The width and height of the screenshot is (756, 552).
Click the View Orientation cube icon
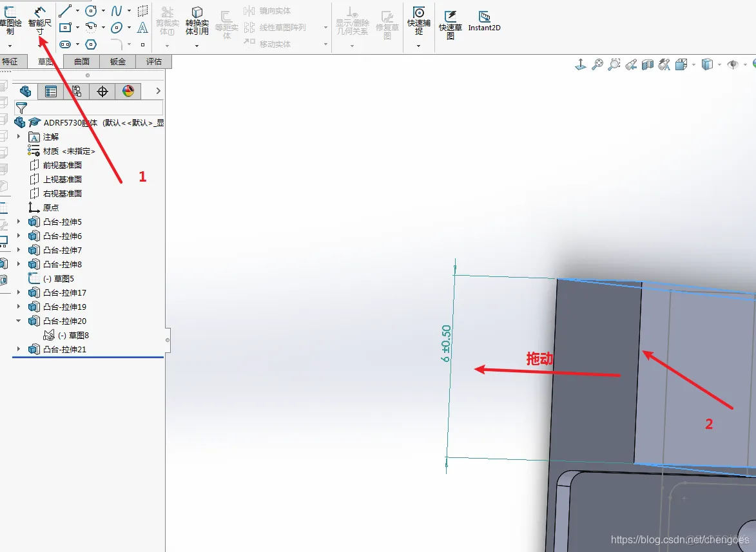tap(681, 64)
